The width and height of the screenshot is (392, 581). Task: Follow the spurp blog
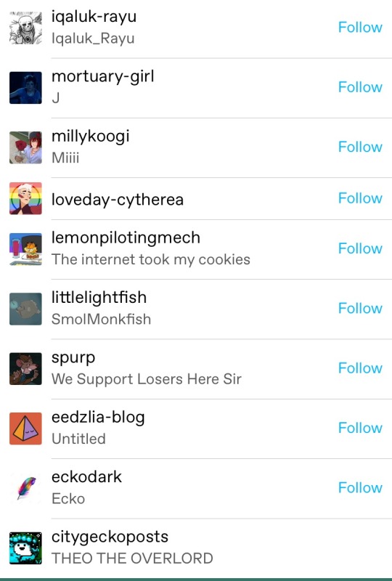pos(360,368)
